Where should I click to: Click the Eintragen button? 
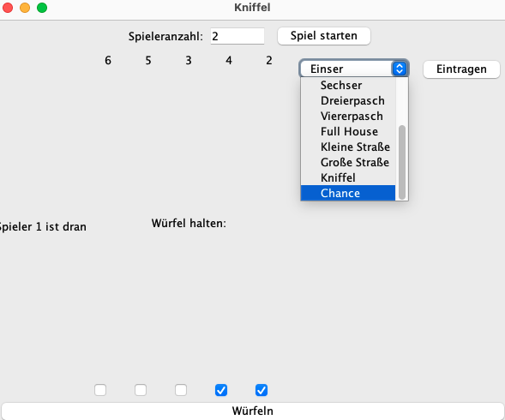461,69
